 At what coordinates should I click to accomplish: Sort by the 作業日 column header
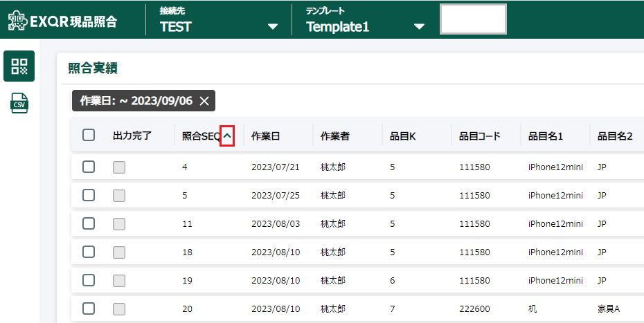tap(266, 136)
